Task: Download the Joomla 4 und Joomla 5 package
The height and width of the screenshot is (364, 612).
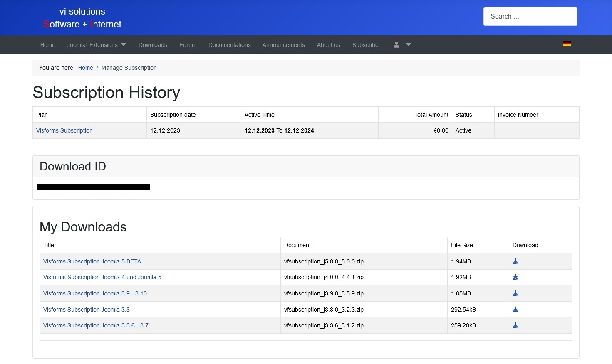Action: (515, 277)
